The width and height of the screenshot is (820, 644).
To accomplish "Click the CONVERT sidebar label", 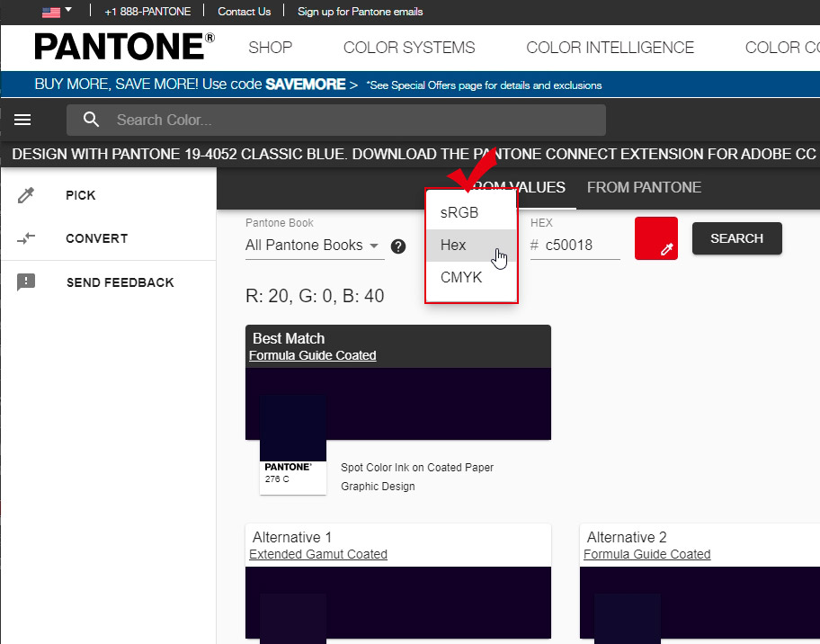I will tap(97, 238).
